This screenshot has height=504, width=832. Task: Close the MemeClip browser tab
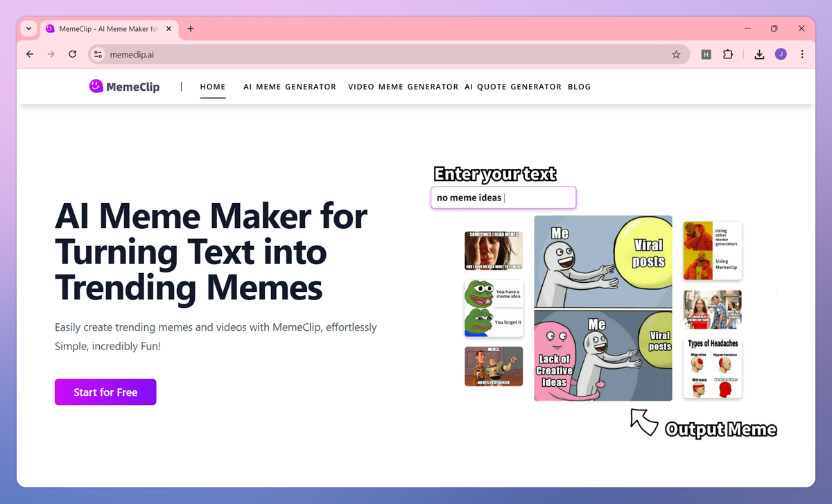[x=168, y=28]
